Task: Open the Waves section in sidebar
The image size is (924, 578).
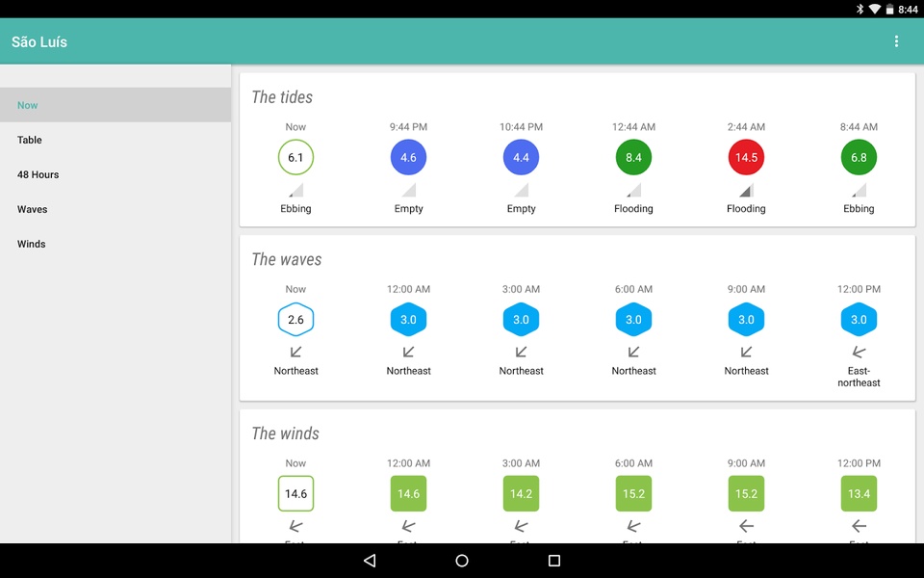Action: point(115,209)
